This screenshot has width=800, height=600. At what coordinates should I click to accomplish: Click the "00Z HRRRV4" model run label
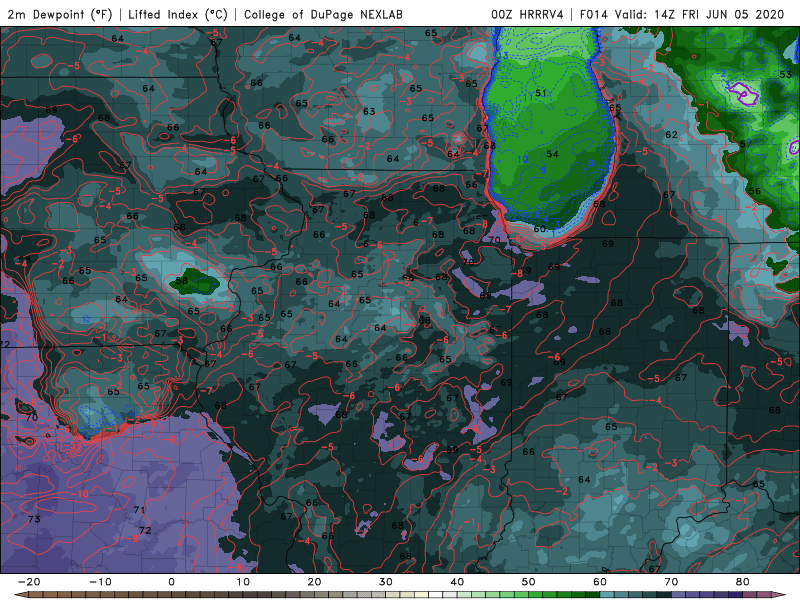click(x=527, y=14)
